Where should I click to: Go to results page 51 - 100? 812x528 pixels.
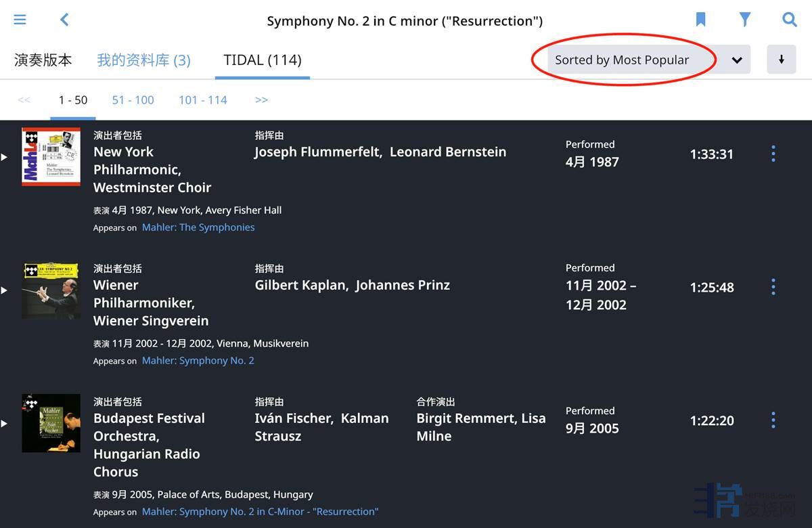(133, 100)
